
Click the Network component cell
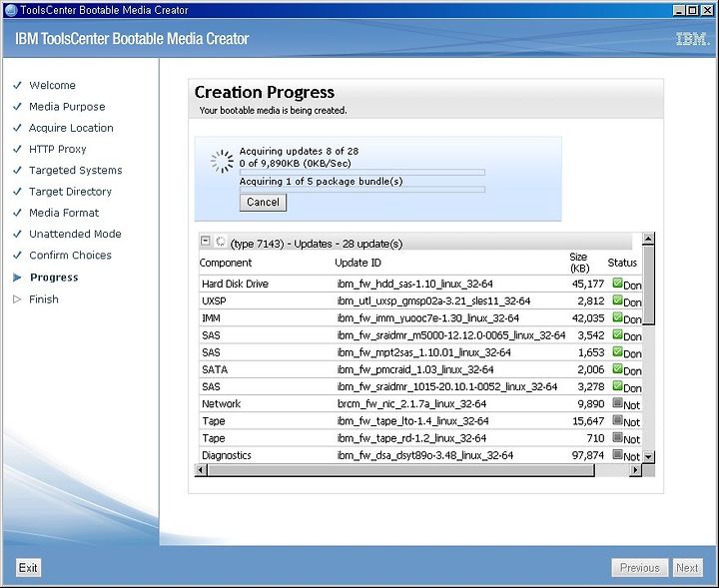click(221, 403)
